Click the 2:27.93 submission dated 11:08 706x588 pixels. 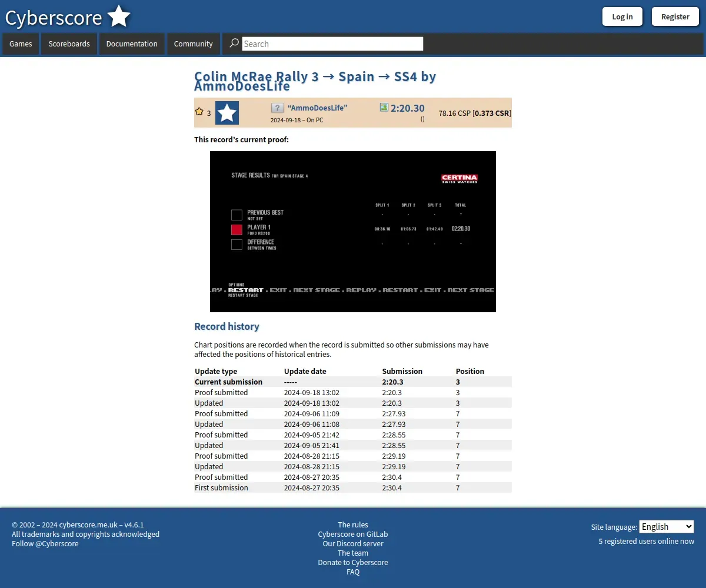click(394, 424)
